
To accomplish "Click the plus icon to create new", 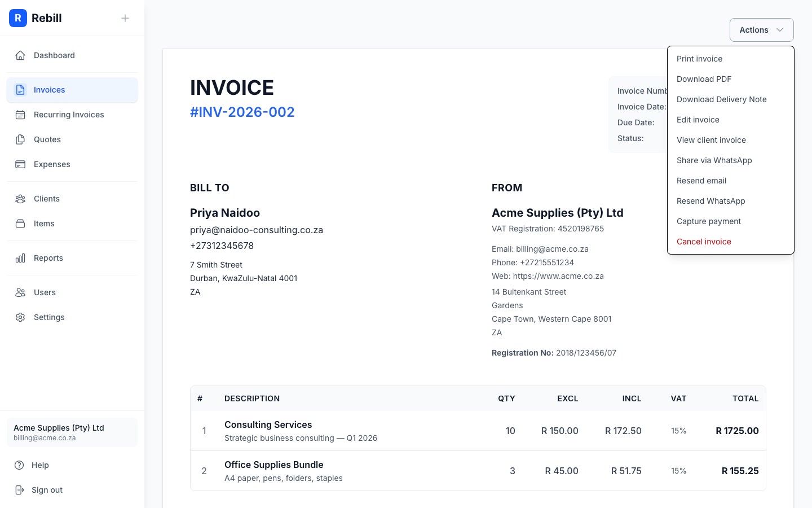I will click(125, 18).
